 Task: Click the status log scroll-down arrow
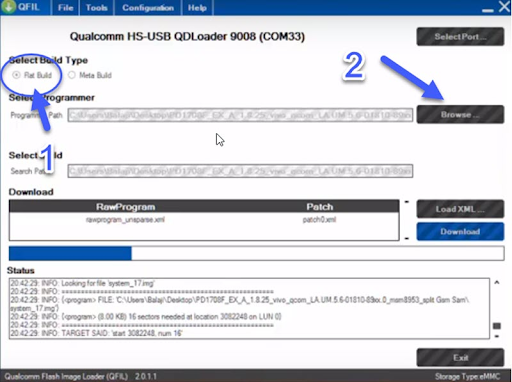tap(497, 336)
